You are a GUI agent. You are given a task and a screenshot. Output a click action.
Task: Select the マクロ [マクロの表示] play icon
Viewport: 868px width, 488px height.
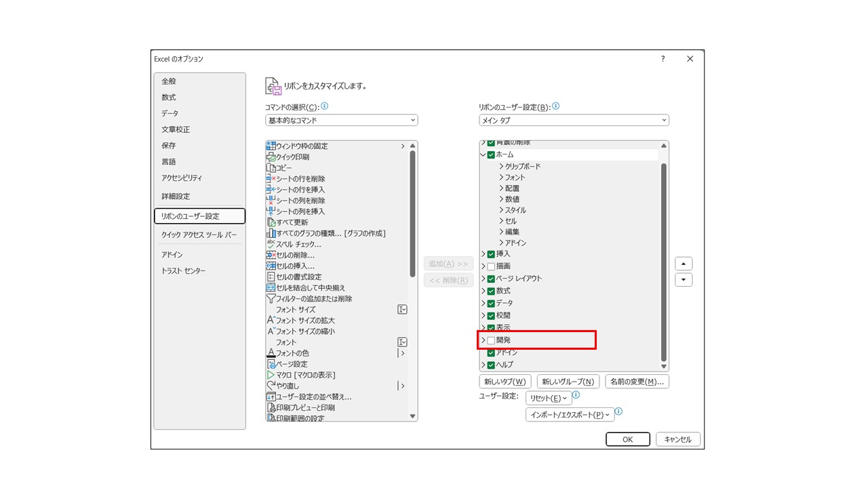(x=271, y=375)
